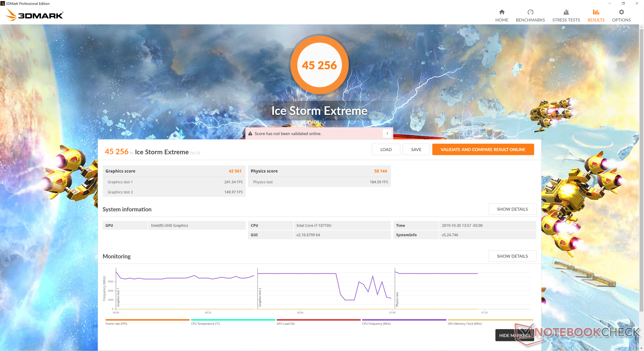Click the Benchmarks gauge icon
The image size is (644, 351).
click(530, 12)
